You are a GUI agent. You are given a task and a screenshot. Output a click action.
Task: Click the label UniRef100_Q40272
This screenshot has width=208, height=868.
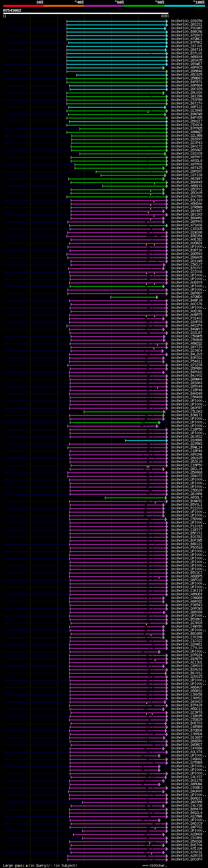(x=187, y=147)
